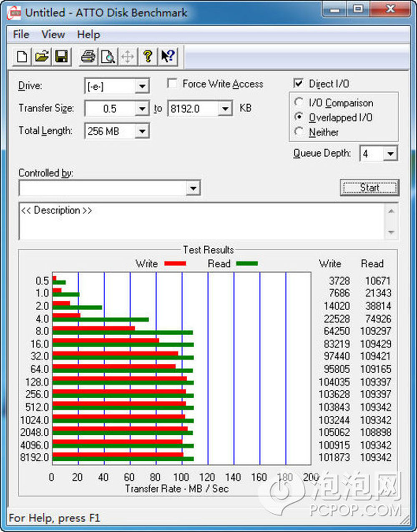Screen dimensions: 417x532
Task: Click write value 22528 in 4.0 row
Action: pyautogui.click(x=337, y=319)
